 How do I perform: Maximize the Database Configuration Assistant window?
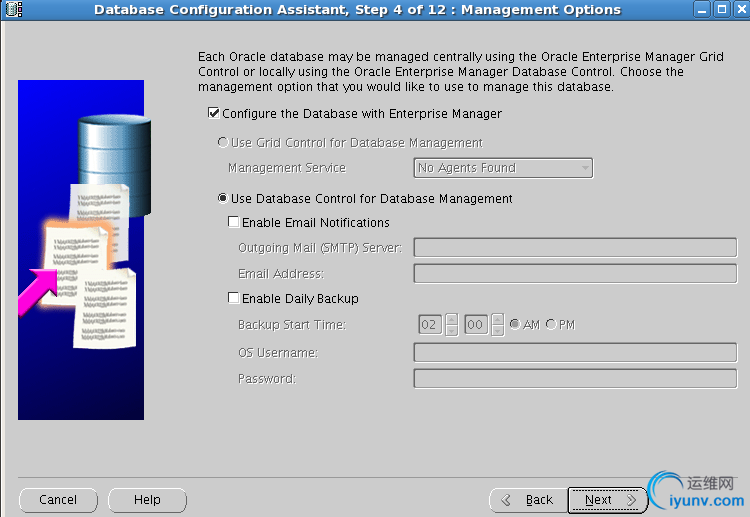721,9
